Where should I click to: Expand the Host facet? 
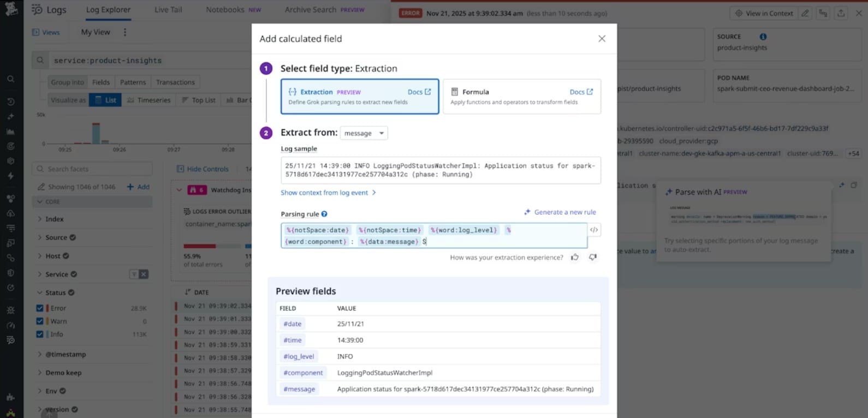point(40,256)
